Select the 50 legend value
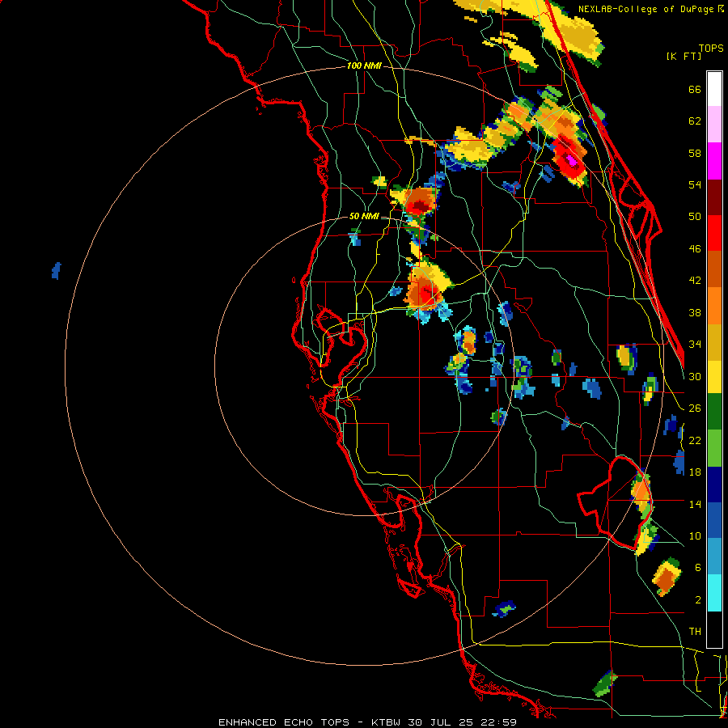Screen dimensions: 728x728 [695, 217]
